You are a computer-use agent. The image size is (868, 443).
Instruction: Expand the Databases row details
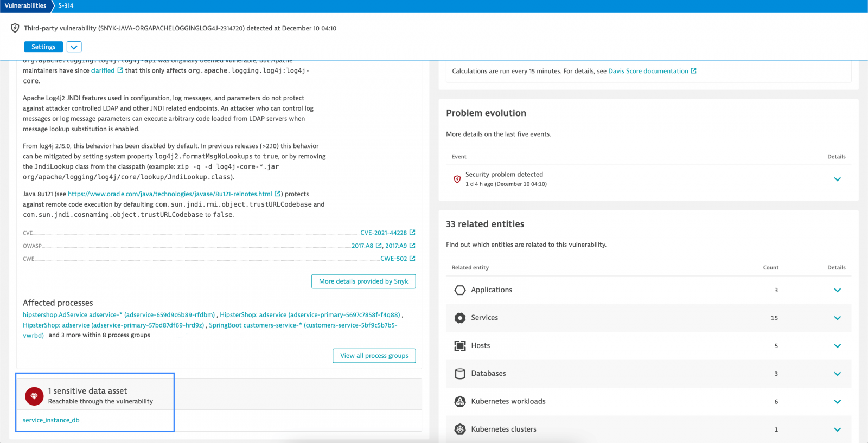pos(837,374)
